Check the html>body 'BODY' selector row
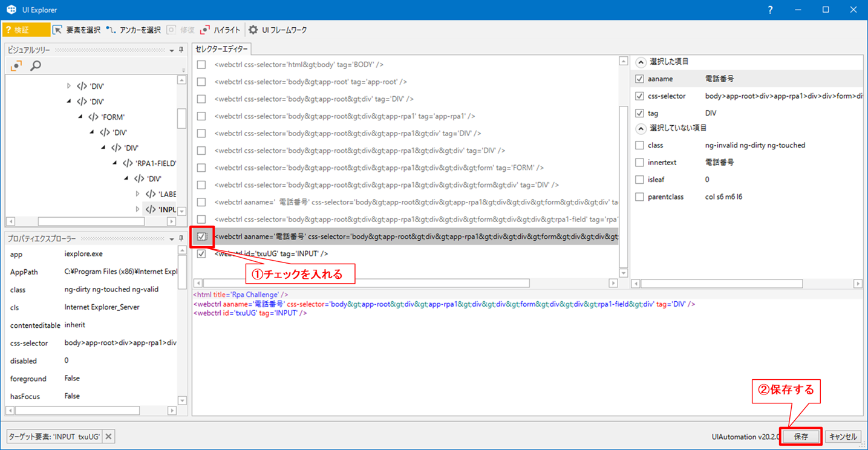 201,65
